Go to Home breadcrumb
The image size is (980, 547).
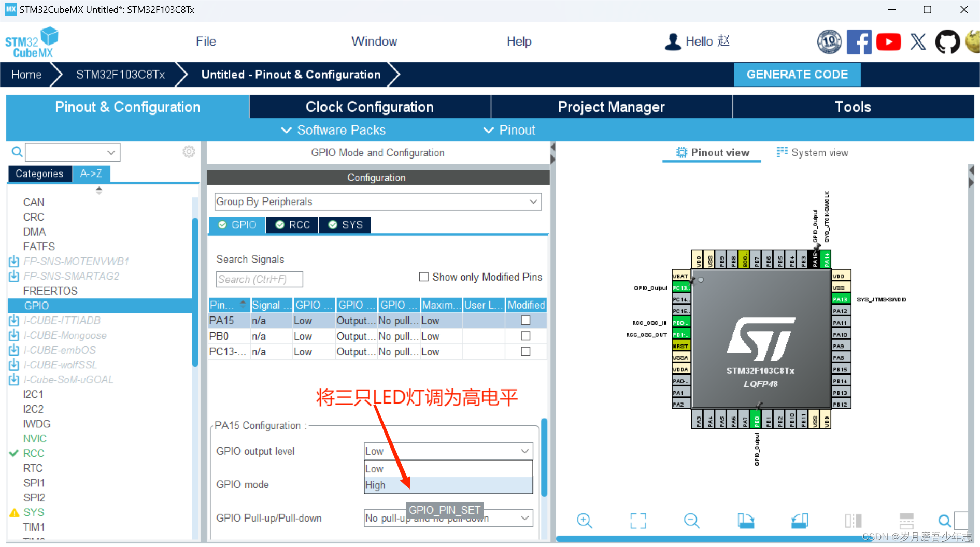pos(26,75)
